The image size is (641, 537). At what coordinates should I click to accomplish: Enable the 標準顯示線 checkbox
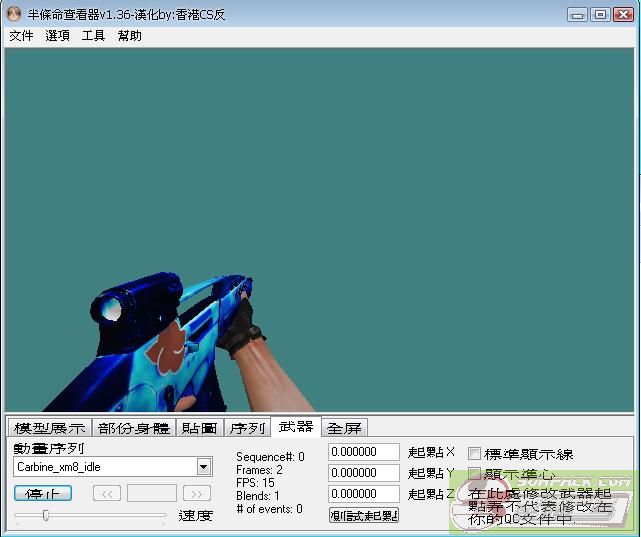click(x=475, y=454)
